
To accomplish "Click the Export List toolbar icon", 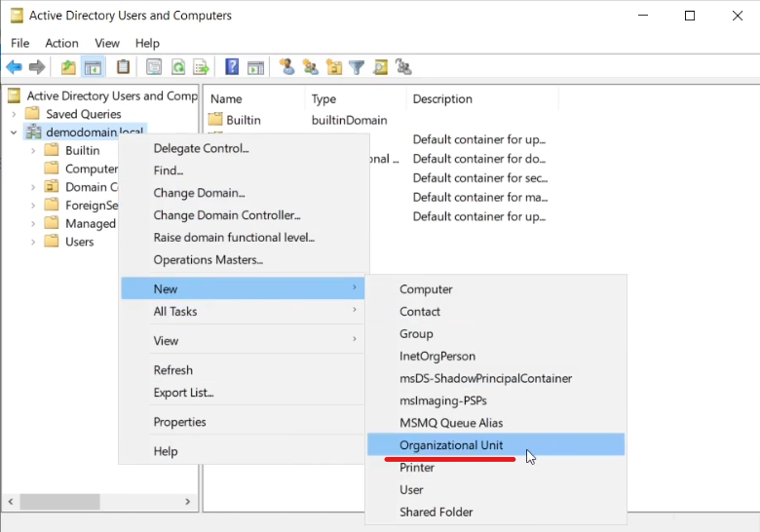I will pos(202,67).
